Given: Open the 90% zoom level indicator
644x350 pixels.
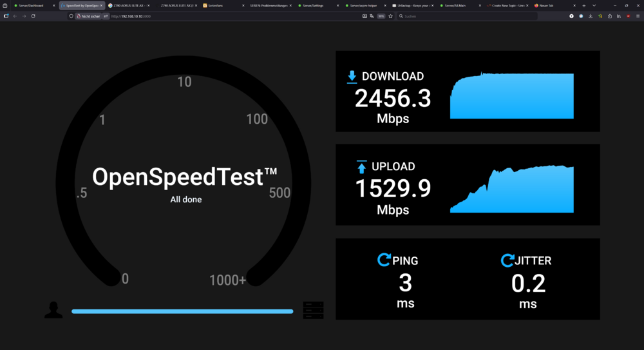Looking at the screenshot, I should tap(381, 16).
